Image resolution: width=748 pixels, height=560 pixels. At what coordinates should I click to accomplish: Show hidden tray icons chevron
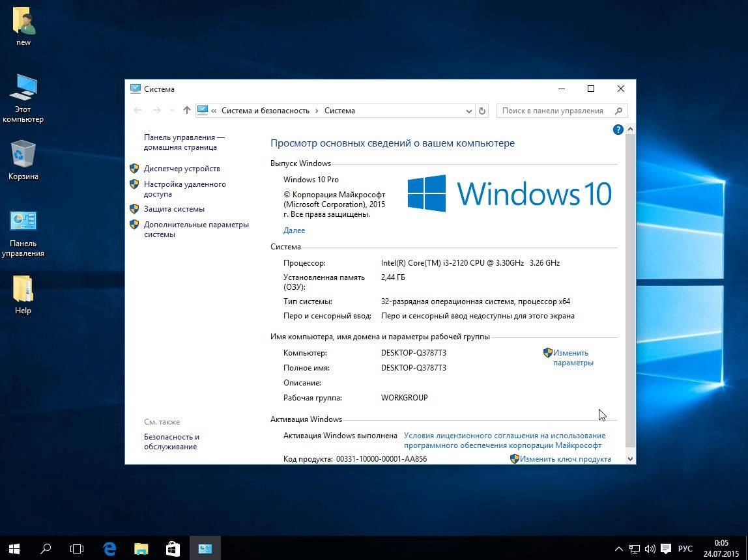619,549
